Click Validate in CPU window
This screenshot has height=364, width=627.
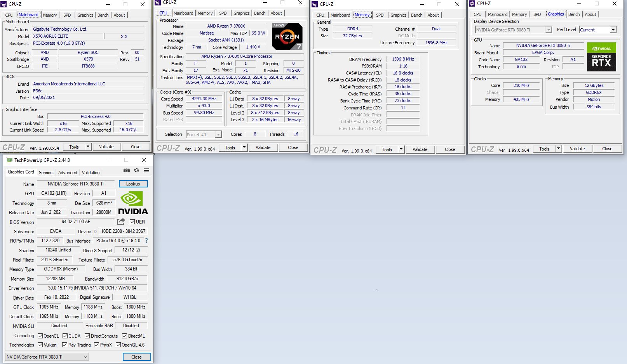(x=263, y=147)
